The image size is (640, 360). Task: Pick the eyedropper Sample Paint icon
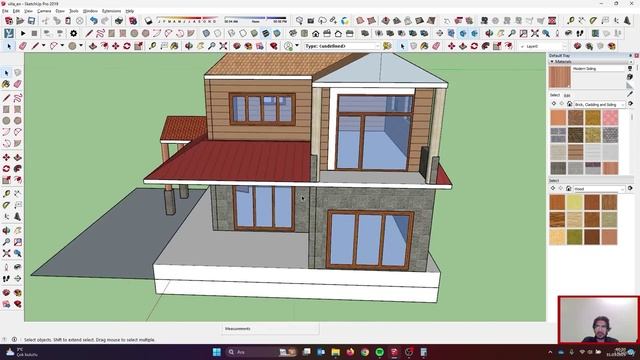630,94
